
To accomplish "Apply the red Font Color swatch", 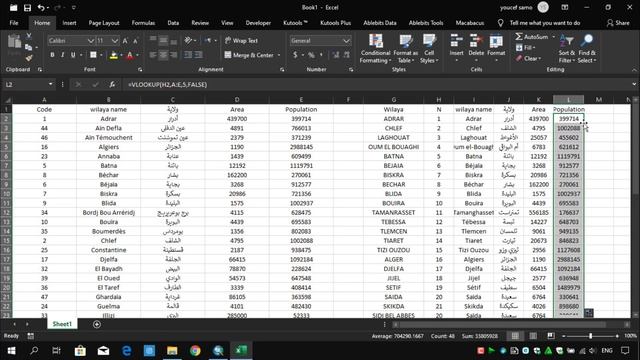I will coord(130,55).
